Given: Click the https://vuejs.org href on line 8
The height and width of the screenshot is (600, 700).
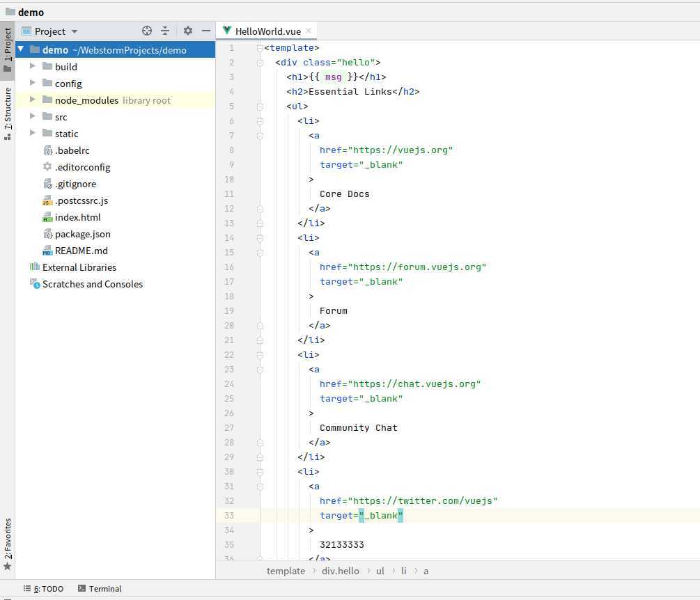Looking at the screenshot, I should 400,150.
